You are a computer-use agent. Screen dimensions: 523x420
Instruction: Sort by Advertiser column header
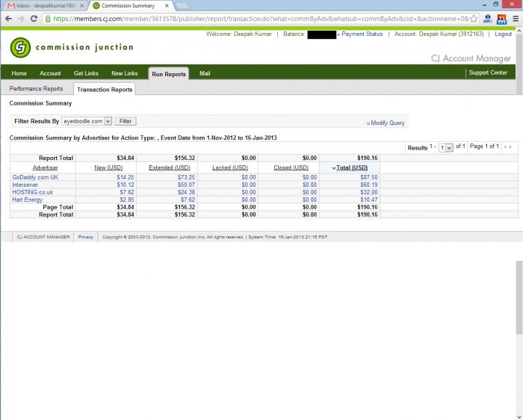click(x=45, y=168)
